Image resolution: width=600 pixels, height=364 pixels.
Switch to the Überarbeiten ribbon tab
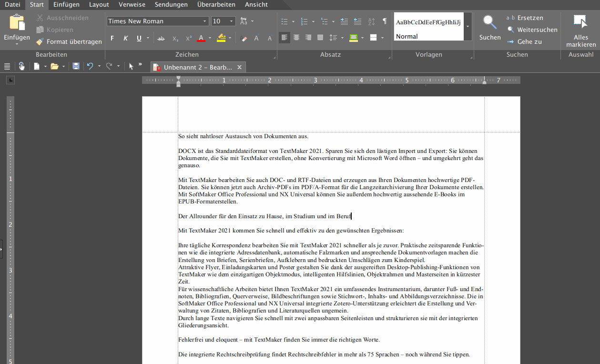(x=216, y=5)
